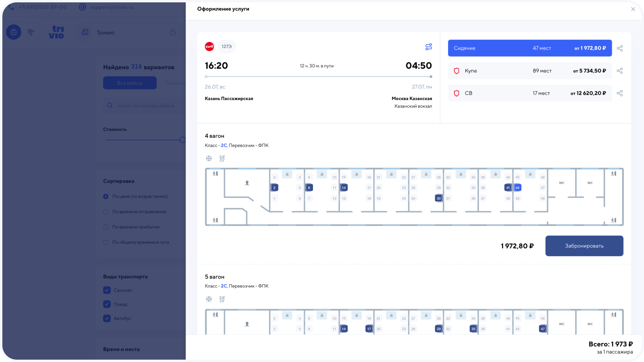Click the station name Москва Казанская

(x=412, y=99)
